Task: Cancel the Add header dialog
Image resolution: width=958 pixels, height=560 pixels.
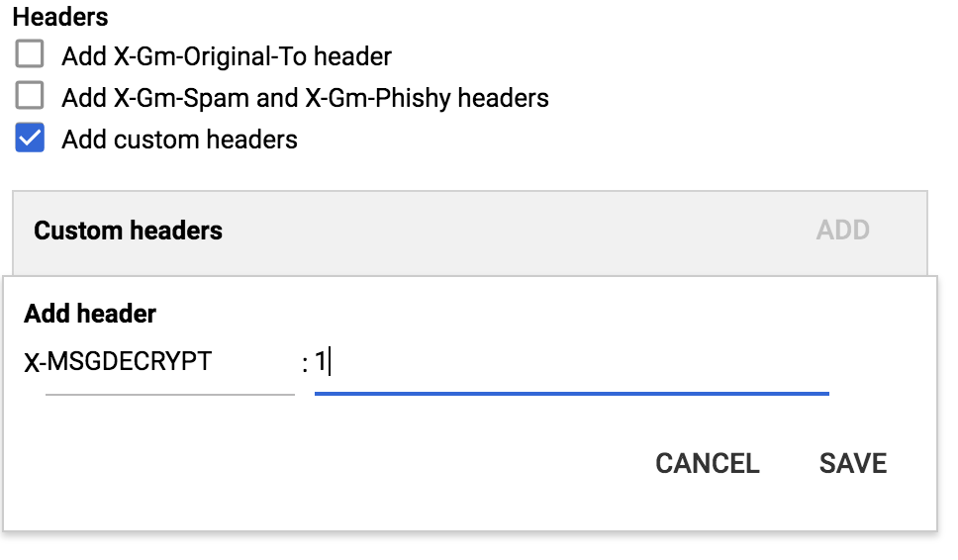Action: (x=707, y=463)
